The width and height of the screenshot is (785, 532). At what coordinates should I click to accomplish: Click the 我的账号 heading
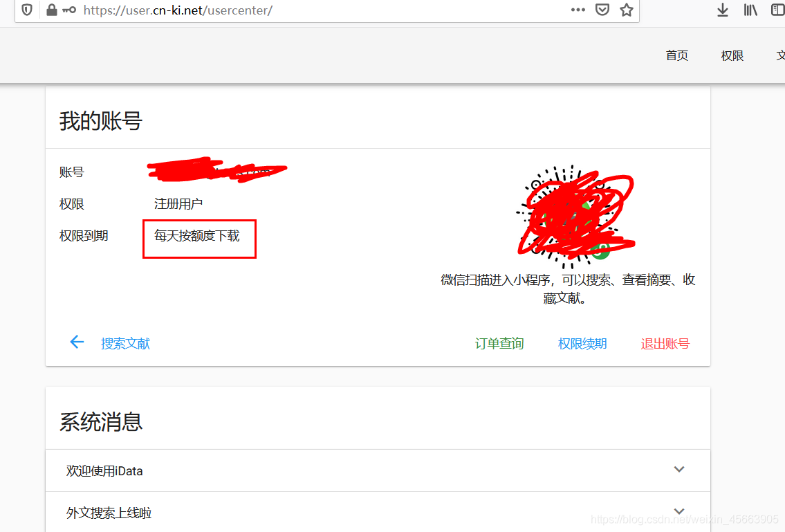(x=100, y=121)
